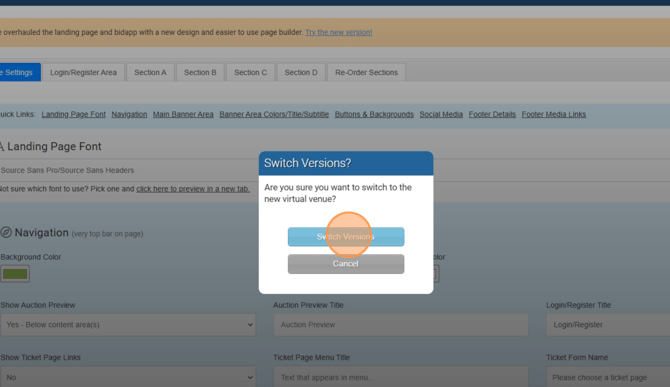Image resolution: width=670 pixels, height=387 pixels.
Task: Switch to the Login/Register Area tab
Action: click(83, 73)
